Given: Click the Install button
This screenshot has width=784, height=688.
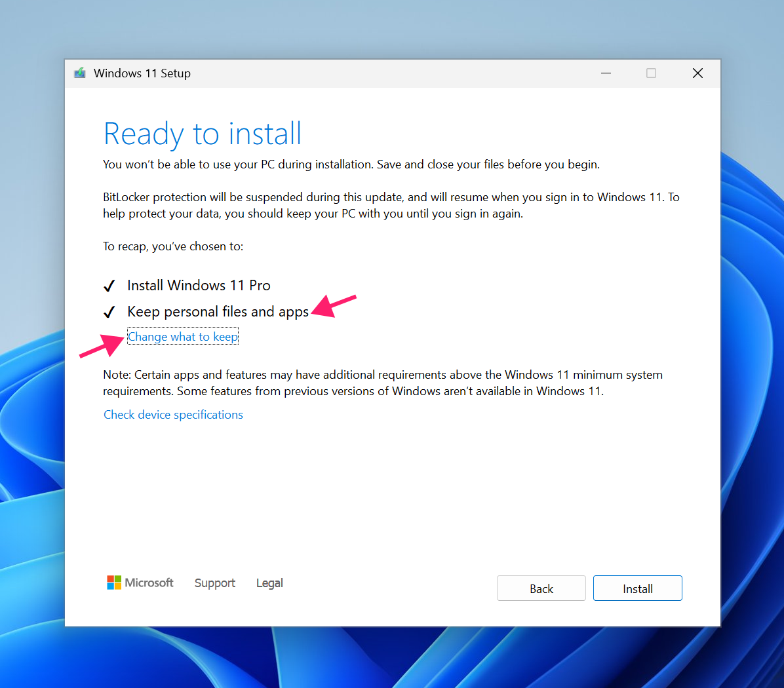Looking at the screenshot, I should 638,588.
